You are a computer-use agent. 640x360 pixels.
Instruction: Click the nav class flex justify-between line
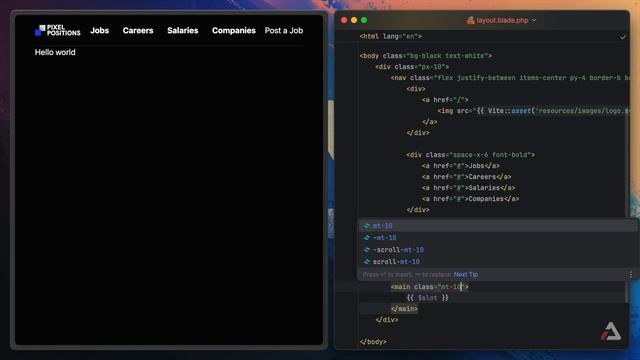point(510,78)
